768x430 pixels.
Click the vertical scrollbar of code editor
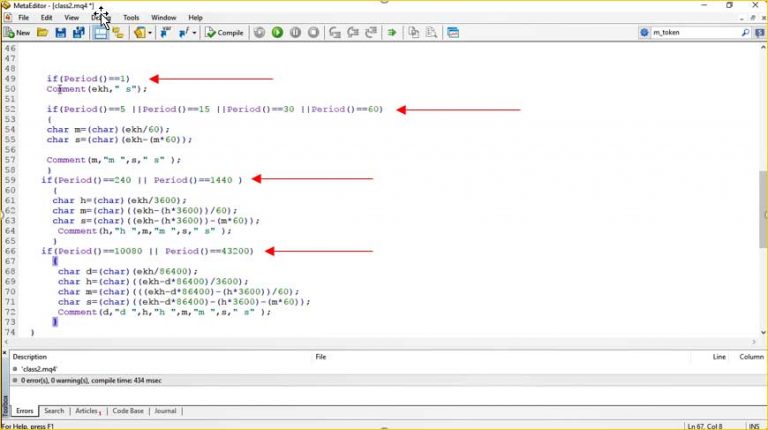(x=763, y=211)
